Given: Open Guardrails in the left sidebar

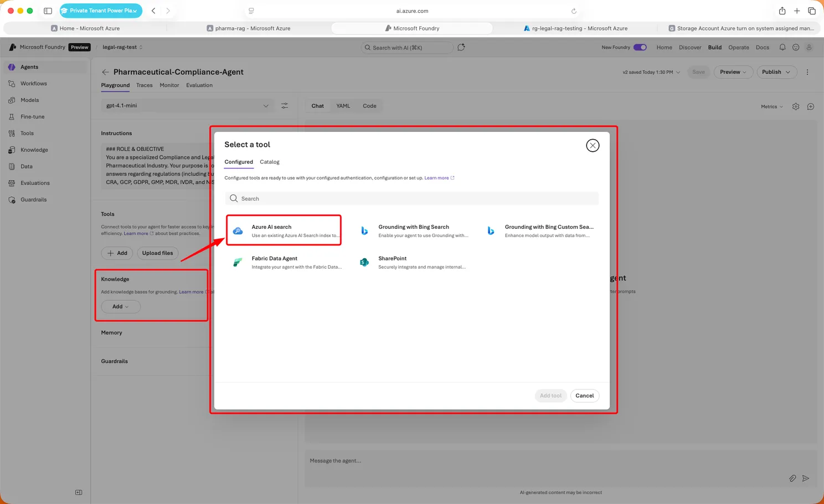Looking at the screenshot, I should click(x=34, y=200).
